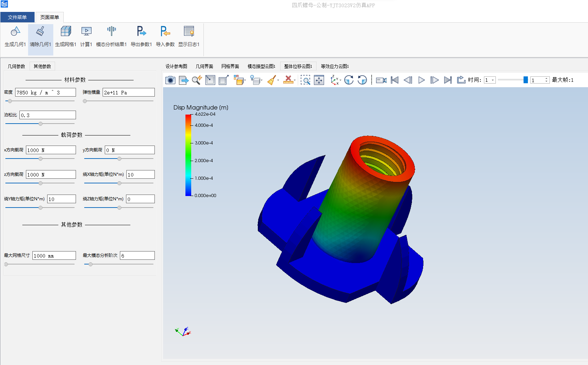The width and height of the screenshot is (588, 365).
Task: Click the 绕X轴力矩 input field
Action: click(140, 175)
